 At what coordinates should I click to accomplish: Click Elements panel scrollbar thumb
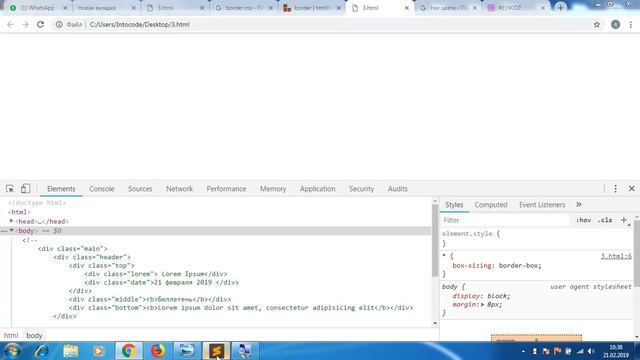(x=435, y=241)
